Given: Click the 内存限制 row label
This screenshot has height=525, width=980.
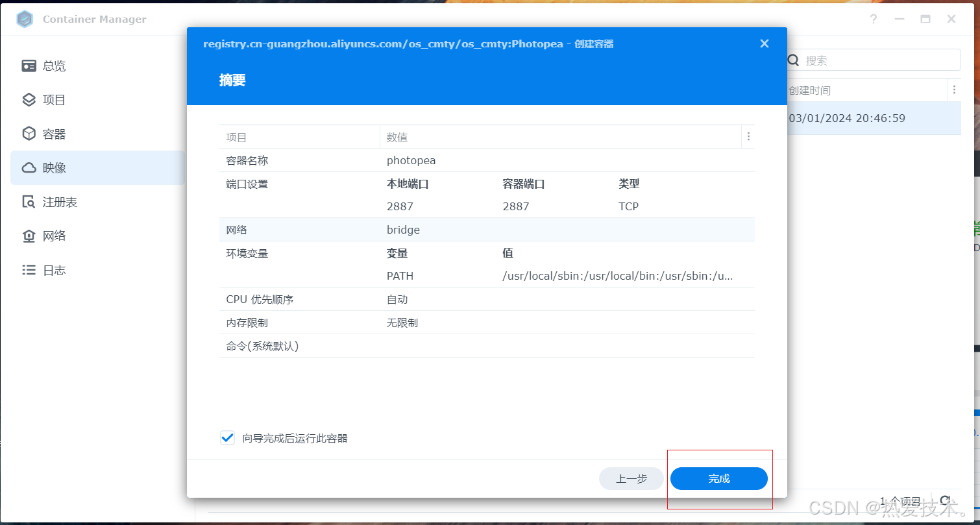Looking at the screenshot, I should [x=247, y=323].
